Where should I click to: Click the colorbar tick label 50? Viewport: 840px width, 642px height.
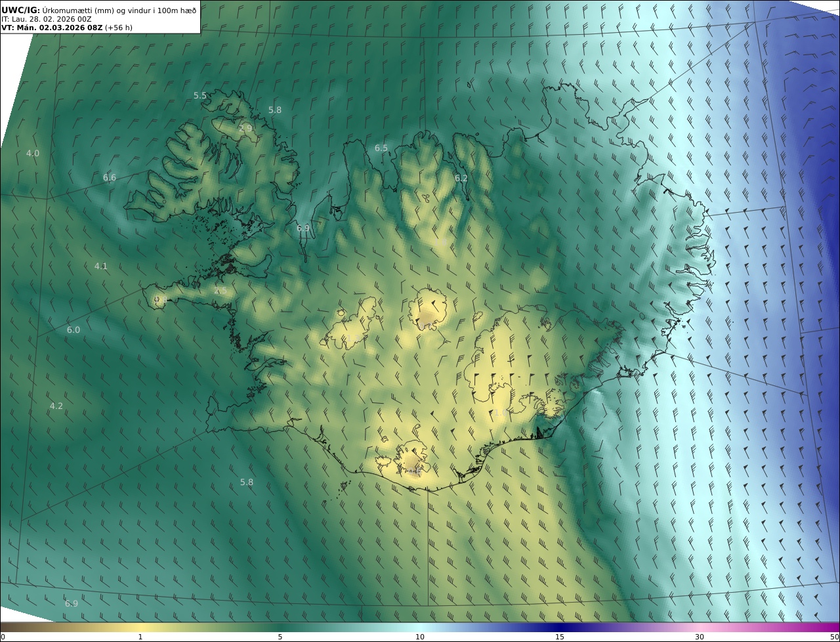pyautogui.click(x=834, y=637)
